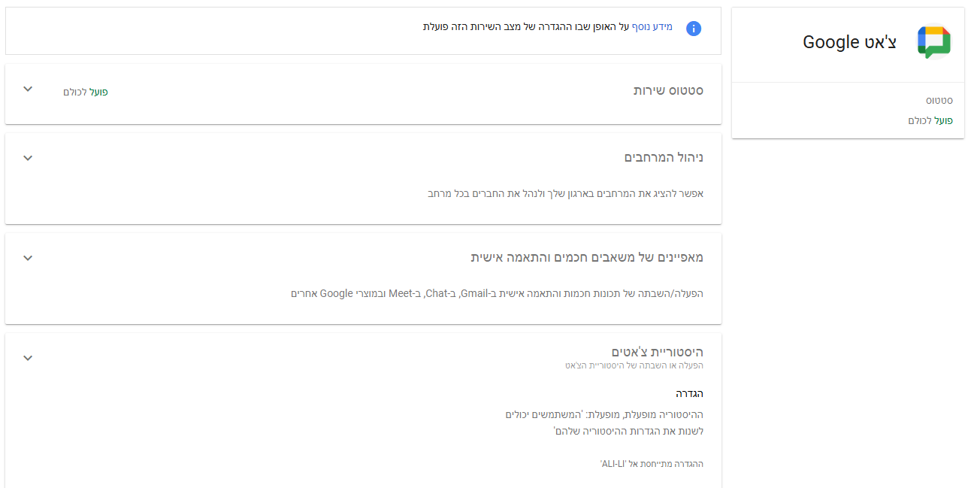This screenshot has height=488, width=980.
Task: Open the 'ניהול המרחבים' section heading
Action: pyautogui.click(x=664, y=158)
